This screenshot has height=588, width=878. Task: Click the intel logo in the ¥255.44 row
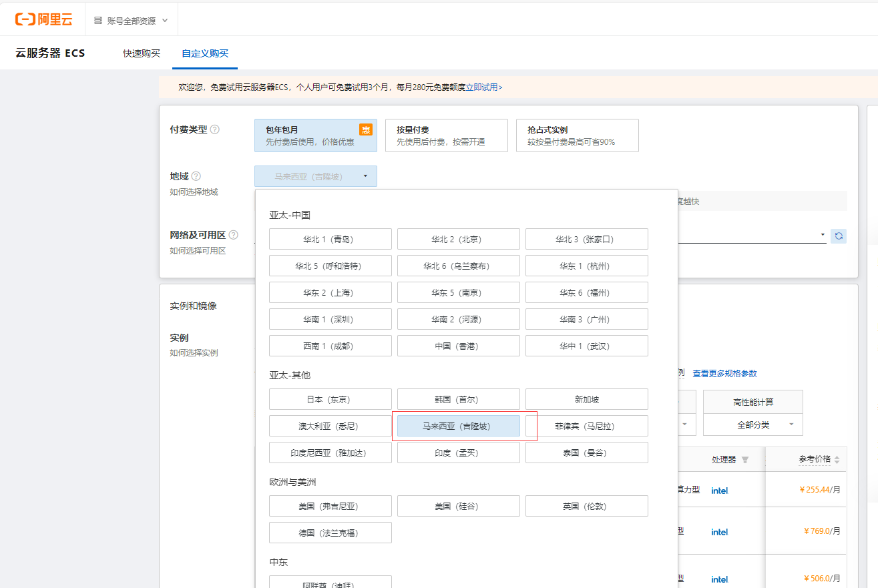(x=720, y=491)
